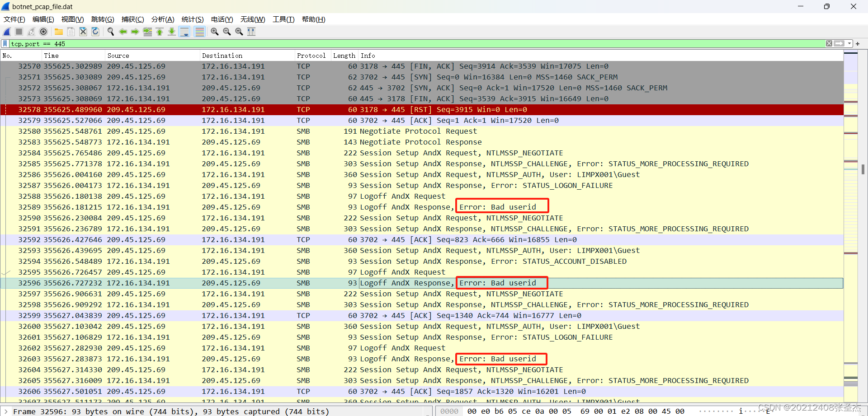
Task: Stop the running capture
Action: 19,32
